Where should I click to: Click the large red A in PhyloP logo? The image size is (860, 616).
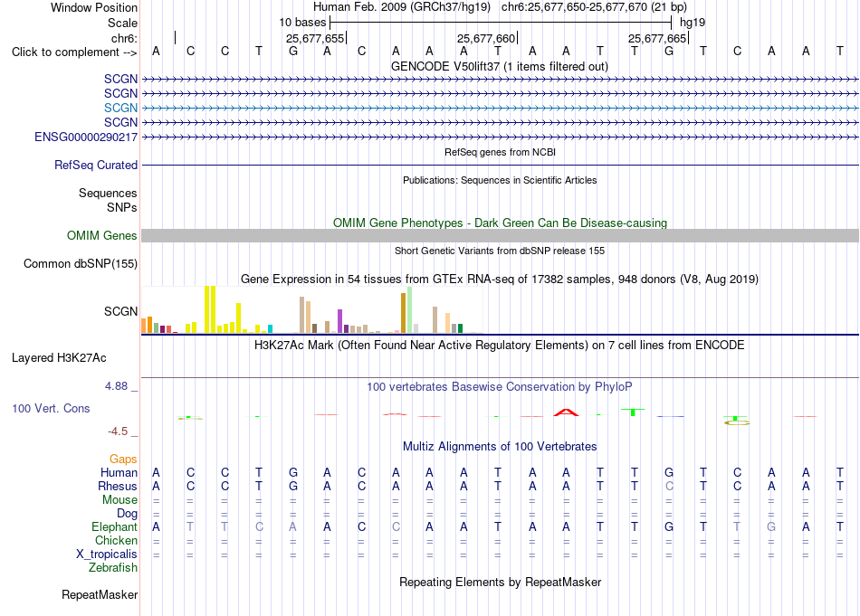[x=566, y=412]
